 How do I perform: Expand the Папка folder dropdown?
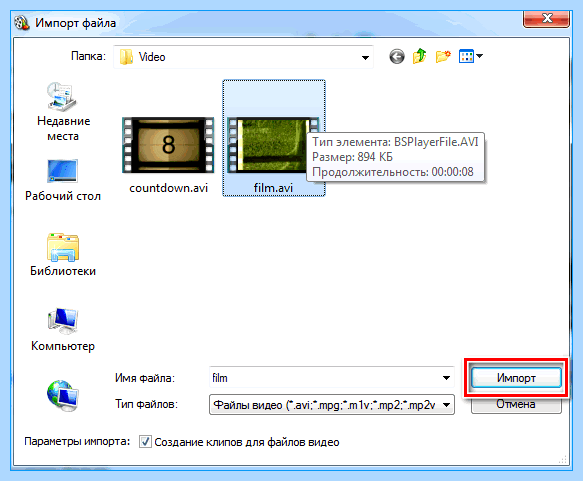(365, 57)
